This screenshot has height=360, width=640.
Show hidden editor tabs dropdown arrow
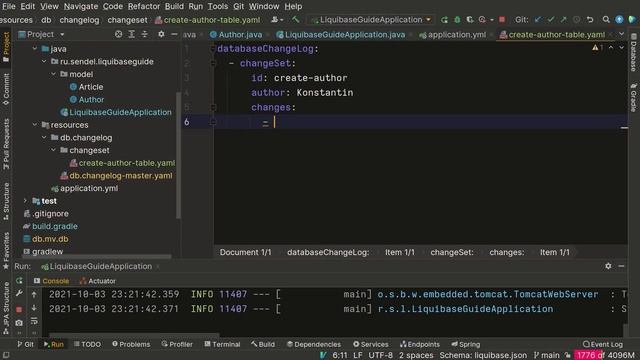coord(622,34)
